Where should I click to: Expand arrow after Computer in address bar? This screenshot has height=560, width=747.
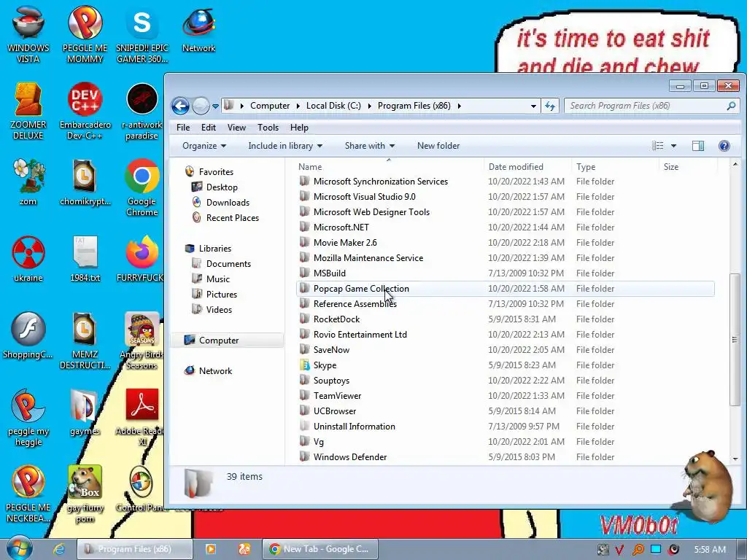click(298, 106)
